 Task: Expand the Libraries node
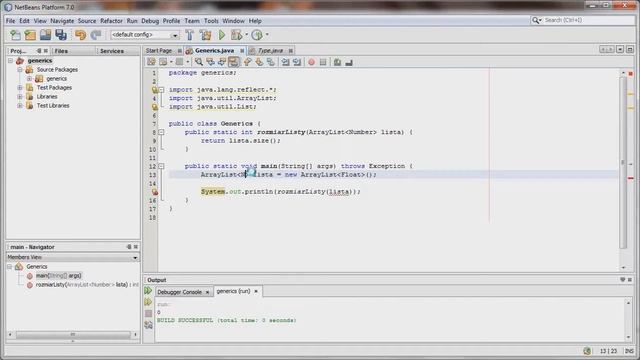[x=20, y=97]
